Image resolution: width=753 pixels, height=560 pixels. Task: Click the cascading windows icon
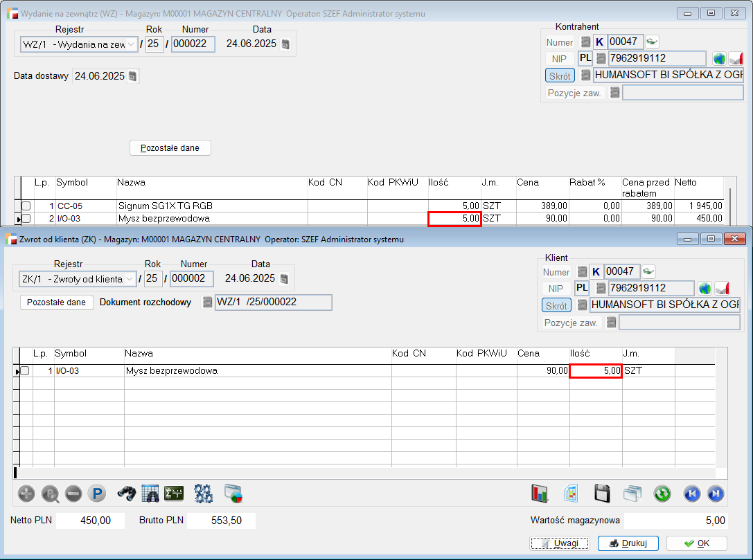pos(632,494)
